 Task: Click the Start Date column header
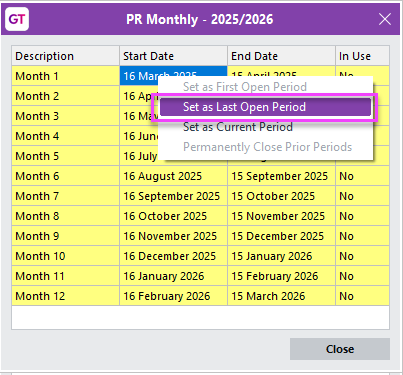pyautogui.click(x=173, y=56)
